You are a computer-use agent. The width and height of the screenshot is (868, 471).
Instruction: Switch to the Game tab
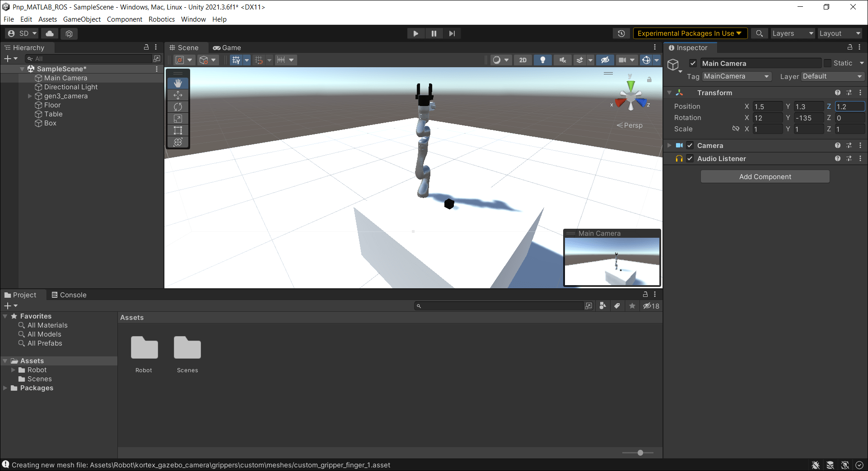point(227,47)
